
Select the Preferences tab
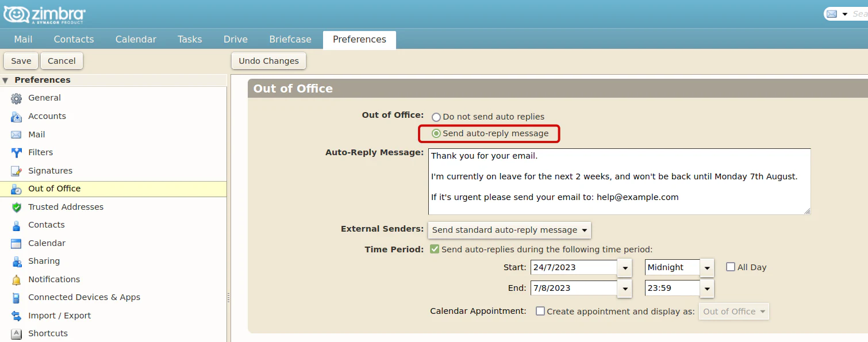359,40
